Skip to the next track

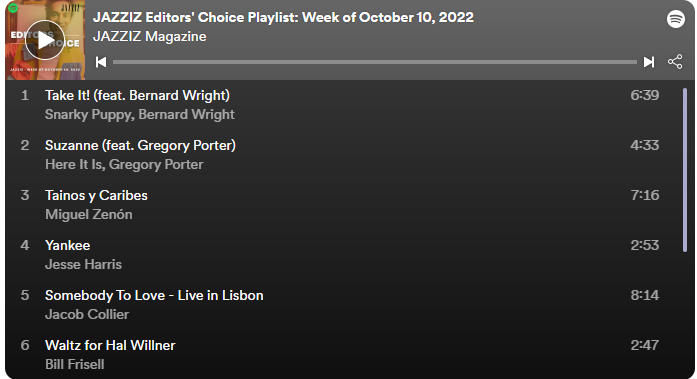click(649, 62)
